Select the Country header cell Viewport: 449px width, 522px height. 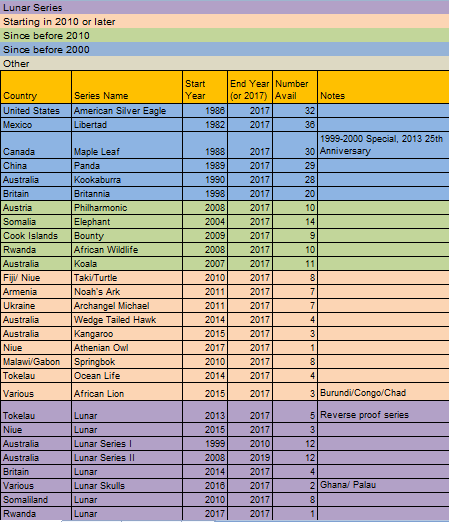click(36, 87)
